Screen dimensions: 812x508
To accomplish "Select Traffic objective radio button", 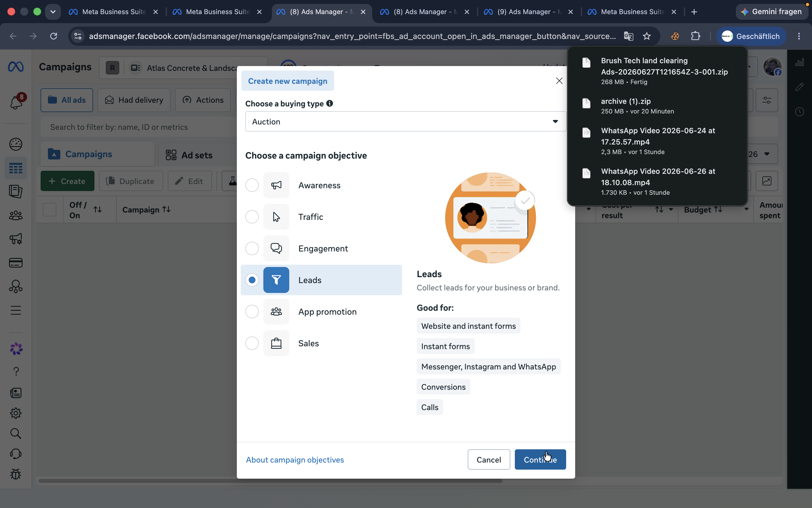I will pos(252,217).
